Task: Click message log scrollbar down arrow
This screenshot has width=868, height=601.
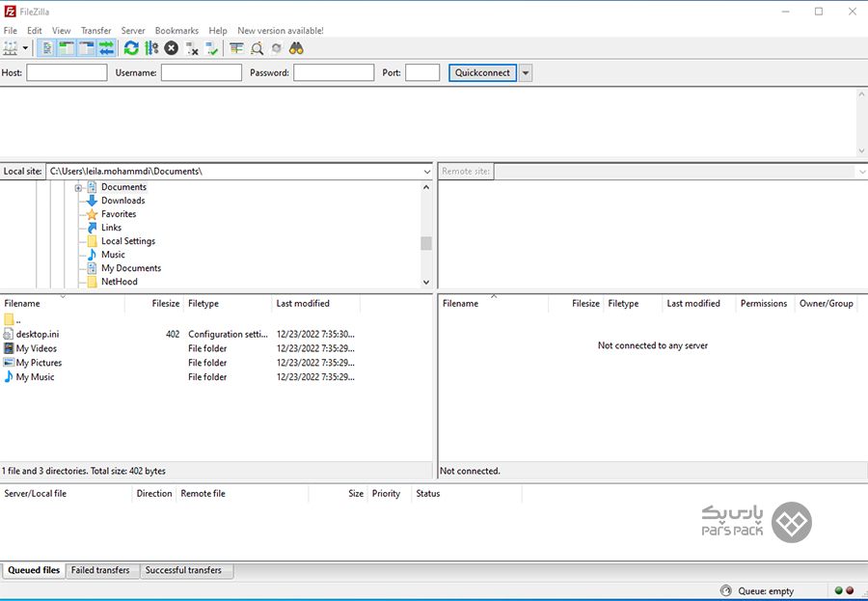Action: pyautogui.click(x=861, y=150)
